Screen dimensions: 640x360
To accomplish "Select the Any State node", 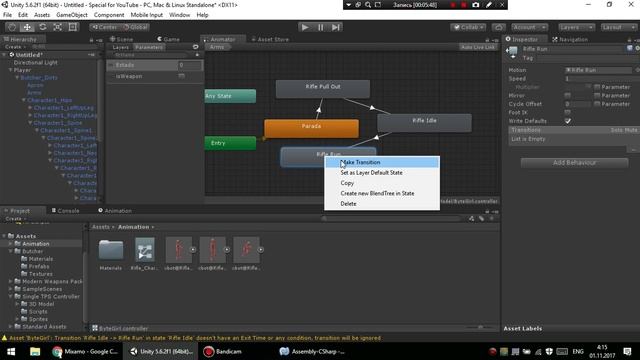I will tap(230, 96).
